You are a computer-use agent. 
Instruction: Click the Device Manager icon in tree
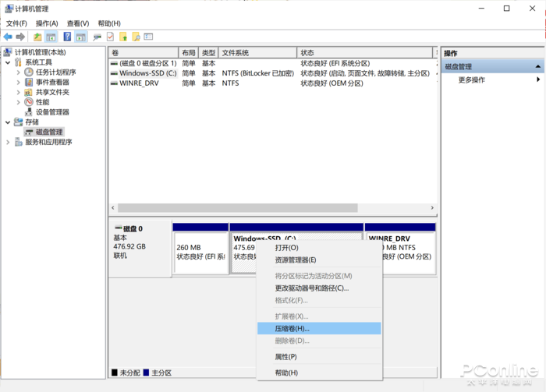(29, 112)
